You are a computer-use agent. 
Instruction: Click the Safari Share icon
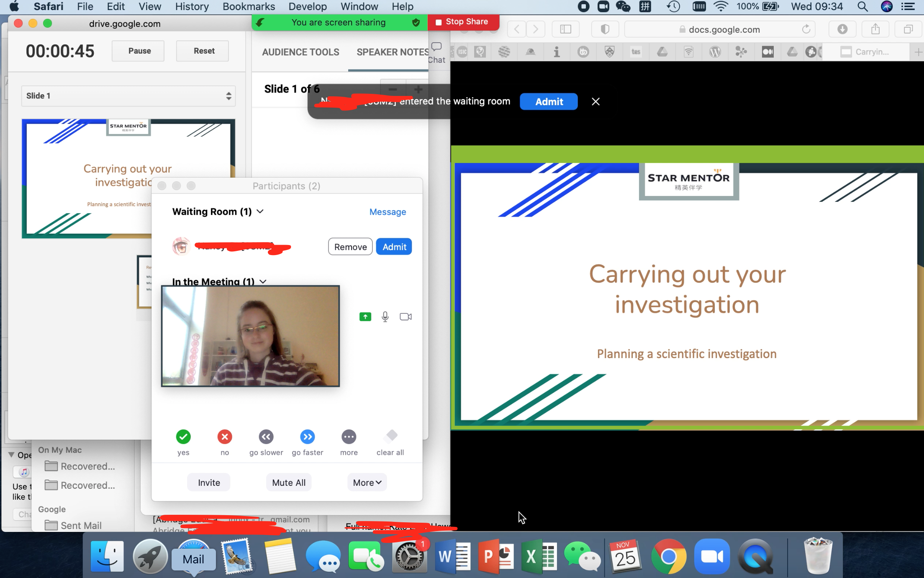(x=875, y=29)
